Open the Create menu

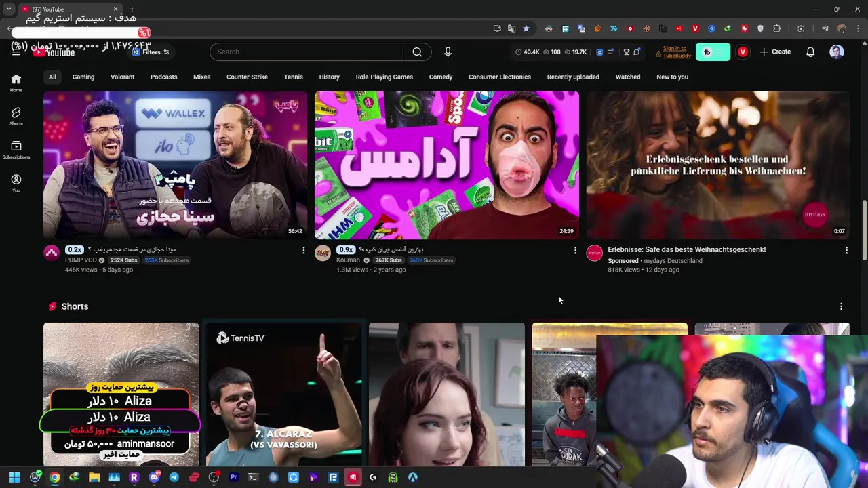[775, 52]
